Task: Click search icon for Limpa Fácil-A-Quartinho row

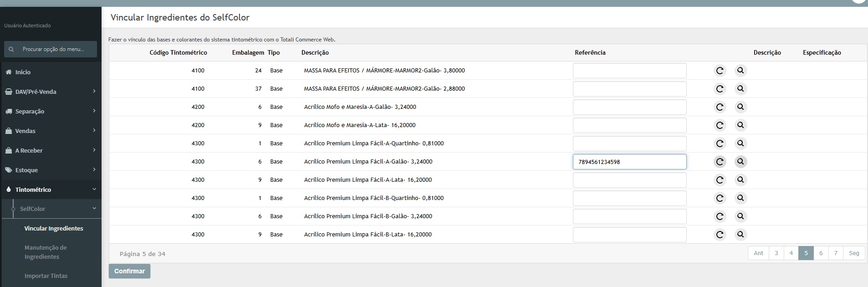Action: (740, 143)
